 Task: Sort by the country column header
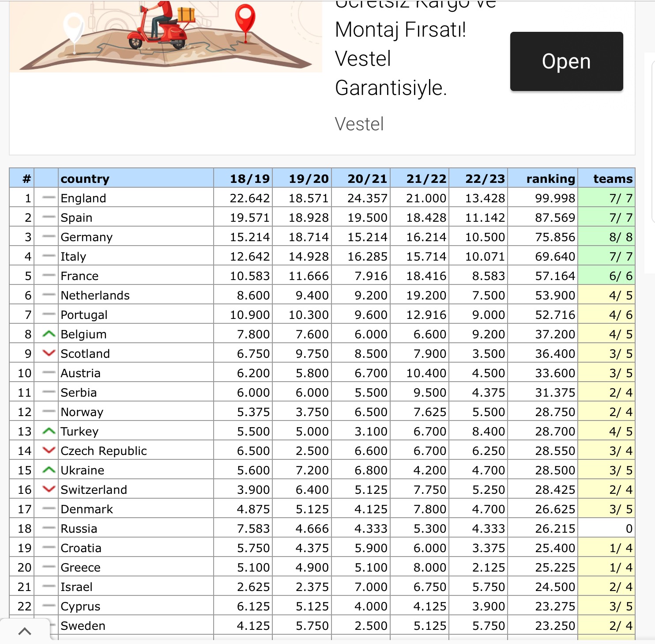click(x=85, y=178)
